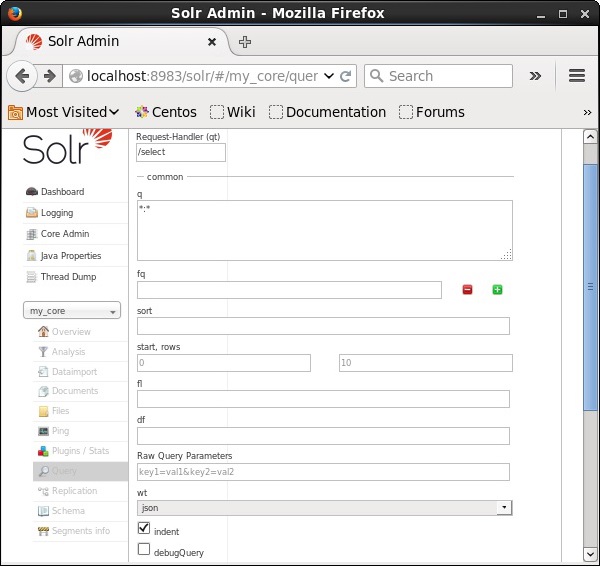Expand the my_core core selector dropdown
The width and height of the screenshot is (600, 567).
click(73, 311)
